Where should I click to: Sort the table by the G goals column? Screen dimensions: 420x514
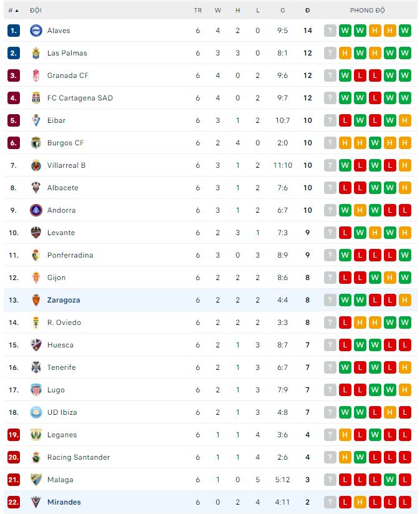click(282, 10)
